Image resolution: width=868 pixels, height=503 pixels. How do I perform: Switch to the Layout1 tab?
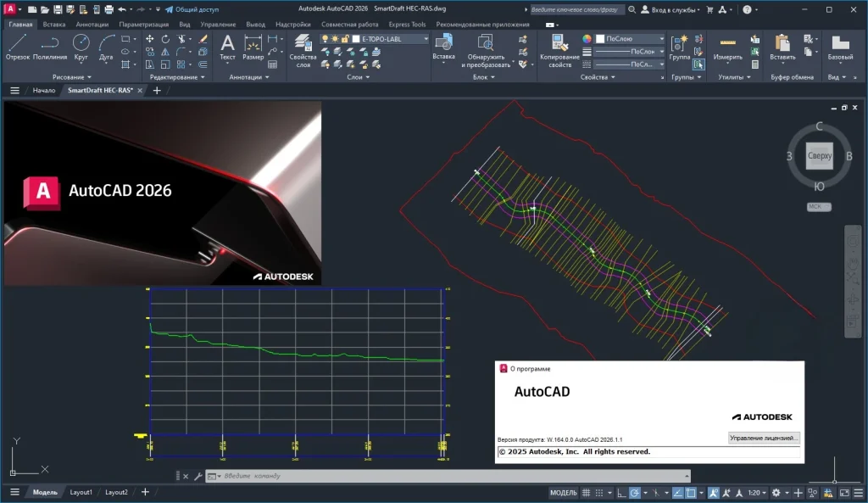point(81,492)
